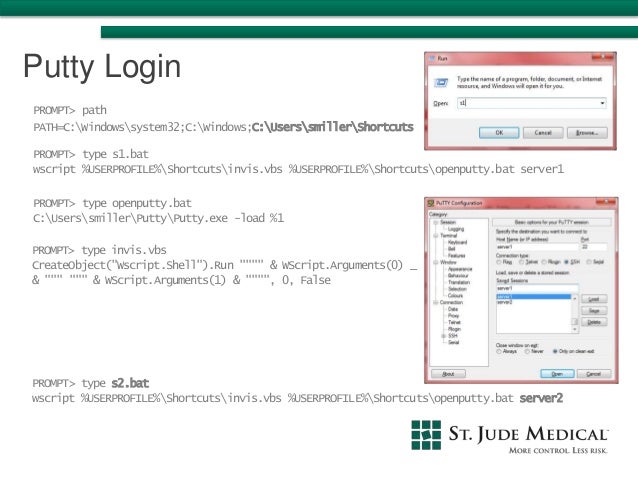Click Open button in PuTTY
Image resolution: width=638 pixels, height=479 pixels.
point(557,374)
